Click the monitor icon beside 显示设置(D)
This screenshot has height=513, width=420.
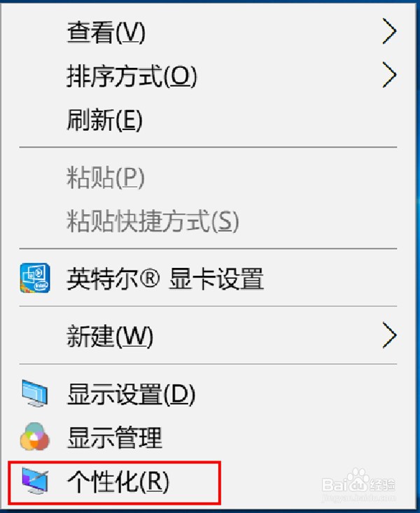tap(35, 393)
